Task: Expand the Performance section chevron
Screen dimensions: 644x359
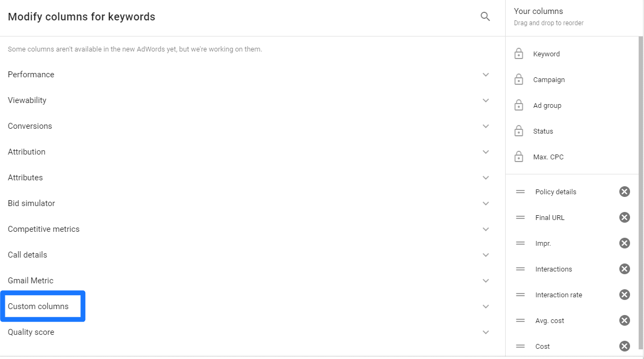Action: tap(486, 75)
